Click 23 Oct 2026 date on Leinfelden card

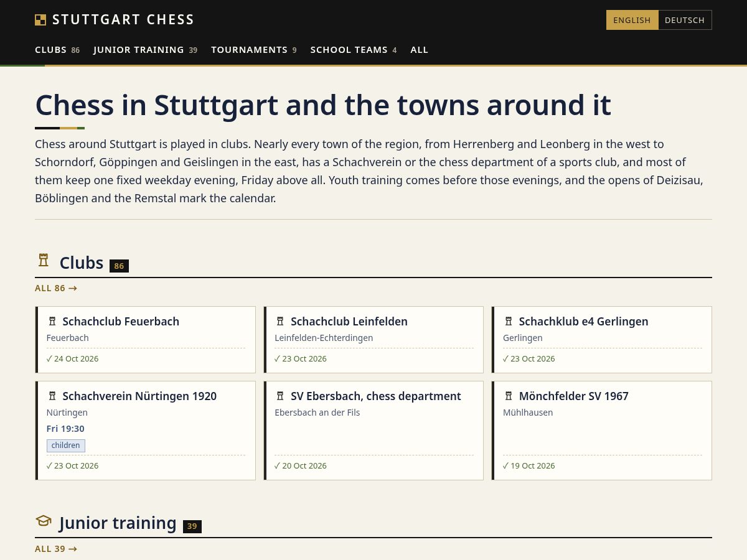pyautogui.click(x=301, y=358)
